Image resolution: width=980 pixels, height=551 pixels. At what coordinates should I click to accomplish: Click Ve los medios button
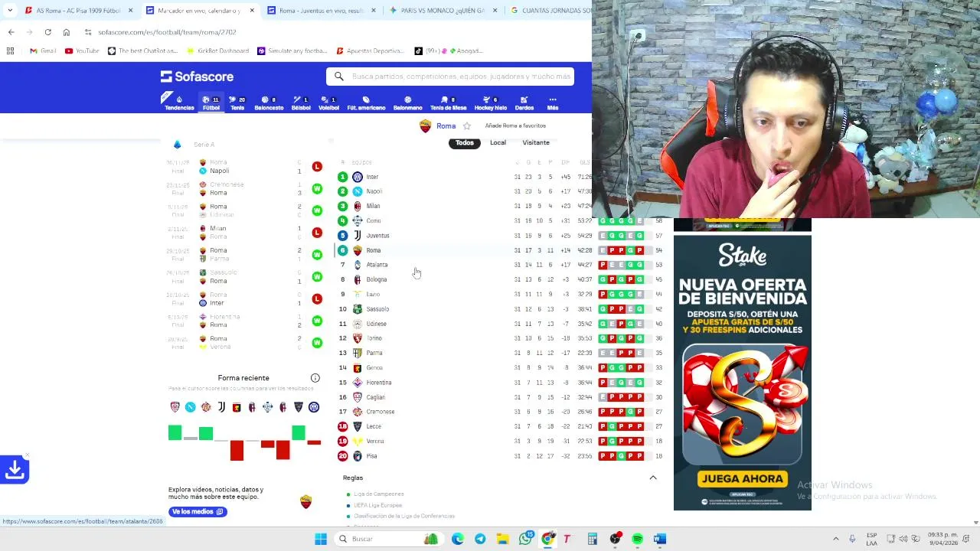click(198, 511)
